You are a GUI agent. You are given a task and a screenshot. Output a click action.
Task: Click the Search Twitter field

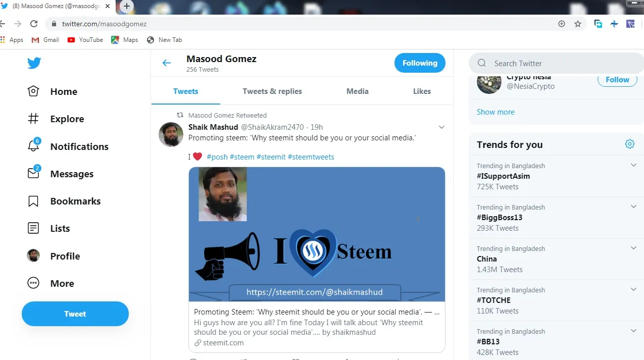[x=556, y=63]
